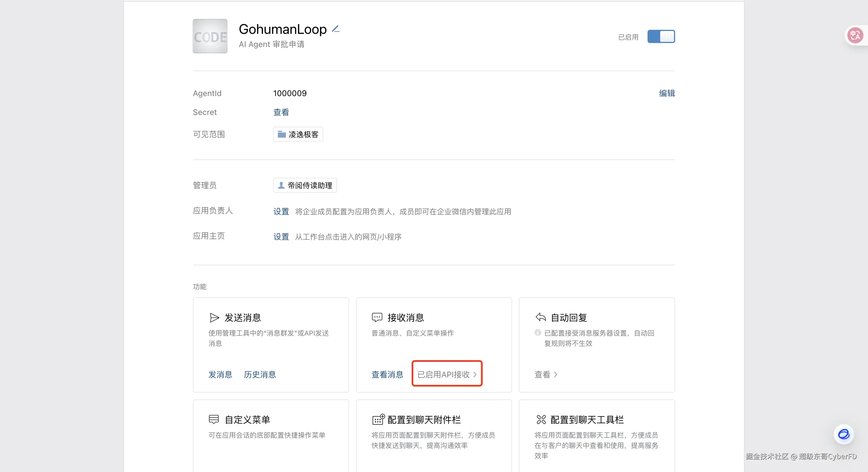The height and width of the screenshot is (472, 868).
Task: Click the 编辑 link beside AgentId
Action: point(667,93)
